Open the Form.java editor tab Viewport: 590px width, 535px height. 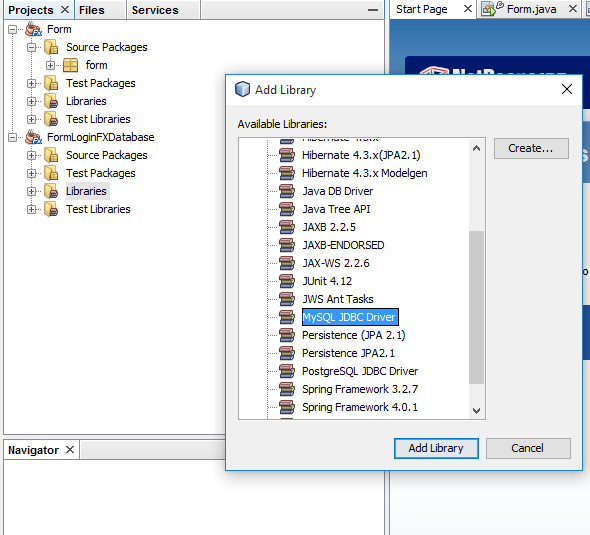pyautogui.click(x=531, y=9)
